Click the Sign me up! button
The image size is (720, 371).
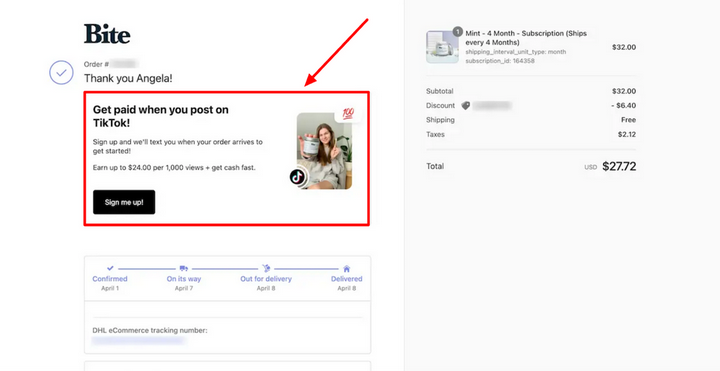pyautogui.click(x=124, y=202)
